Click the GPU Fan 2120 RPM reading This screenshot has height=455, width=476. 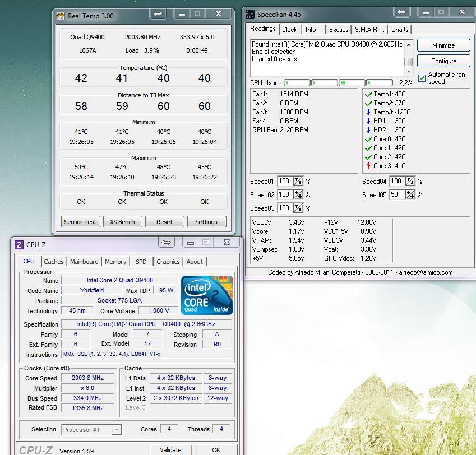pos(280,130)
